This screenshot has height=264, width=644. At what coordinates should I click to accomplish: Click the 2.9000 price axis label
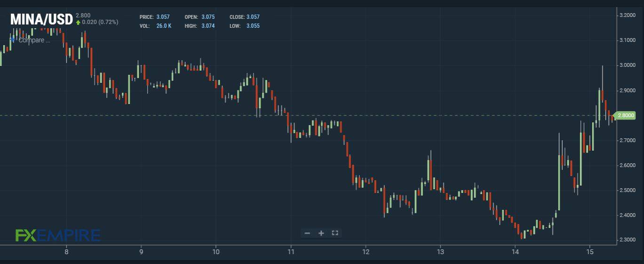628,90
